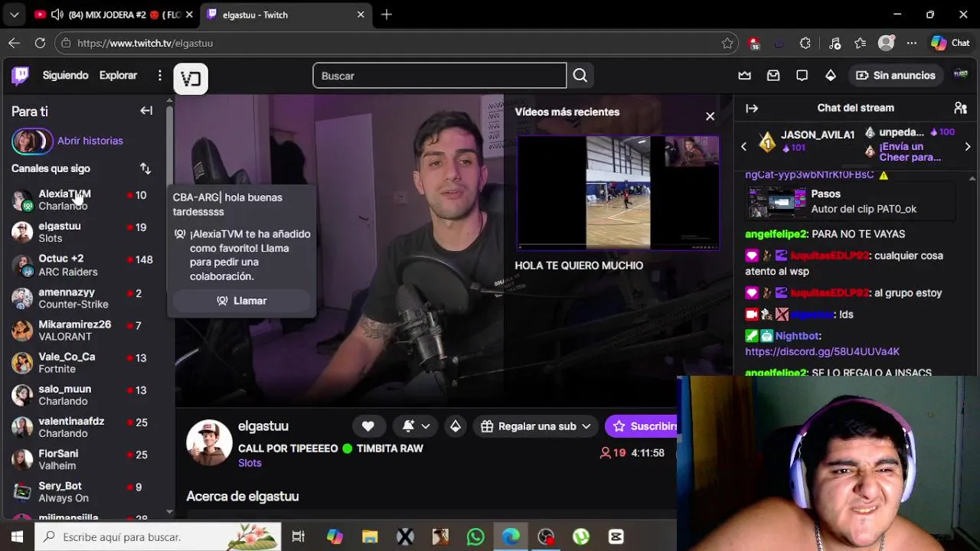Click the sidebar scrollbar down arrow

pos(169,512)
